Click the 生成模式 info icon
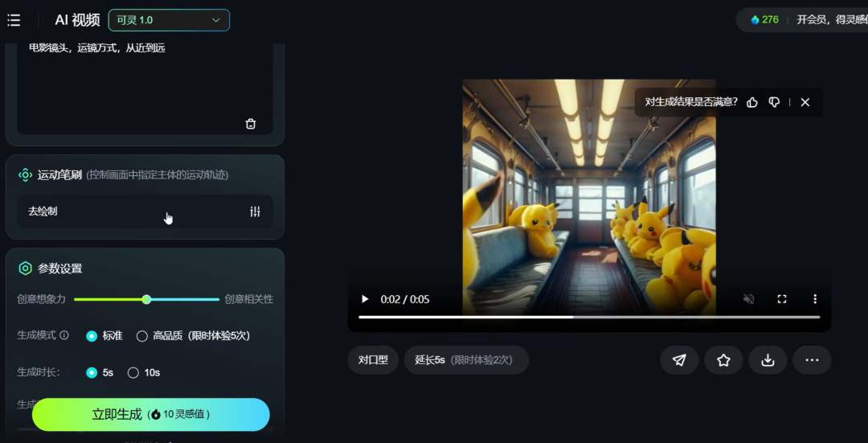The image size is (868, 443). (64, 335)
